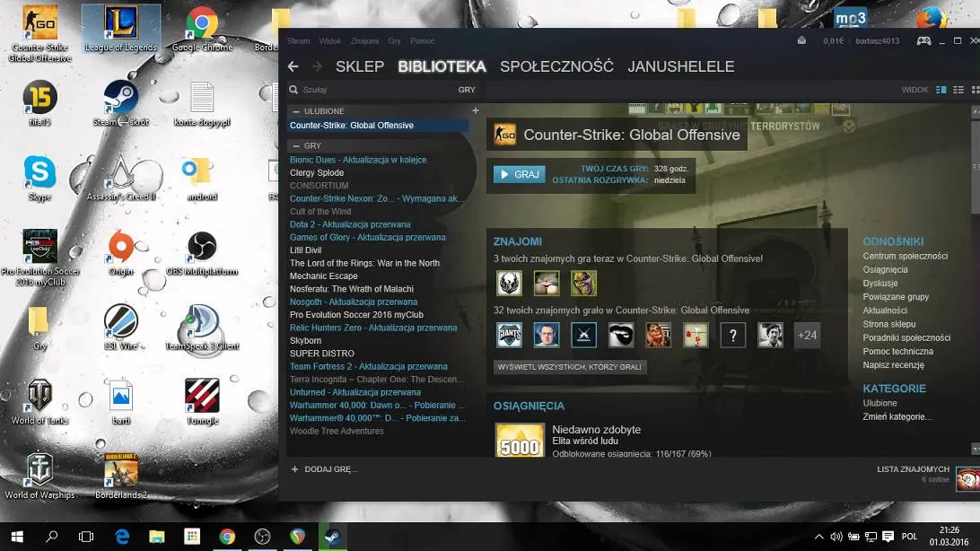Open the Origin desktop shortcut
The width and height of the screenshot is (980, 551).
(x=120, y=252)
